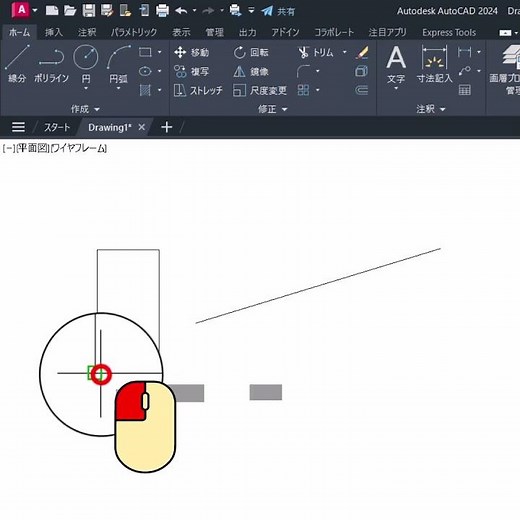
Task: Open the rectangle tool dropdown arrow
Action: point(160,52)
